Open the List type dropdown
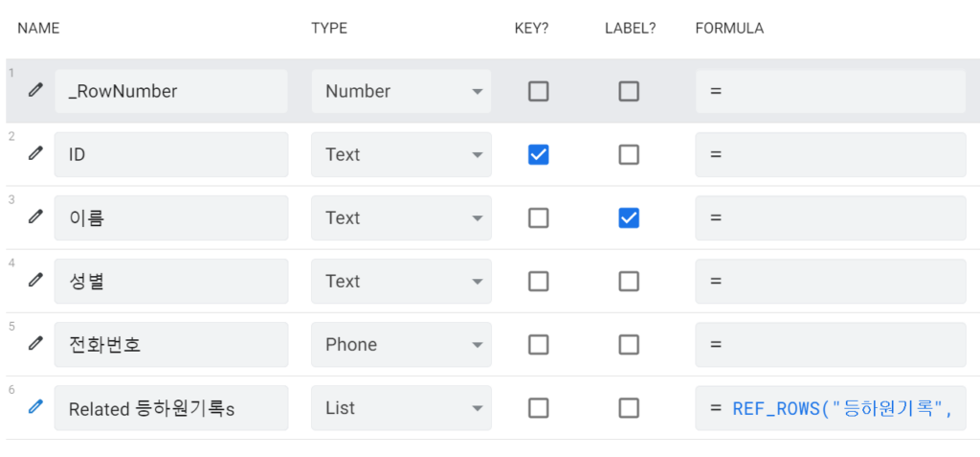This screenshot has width=980, height=457. (x=401, y=408)
